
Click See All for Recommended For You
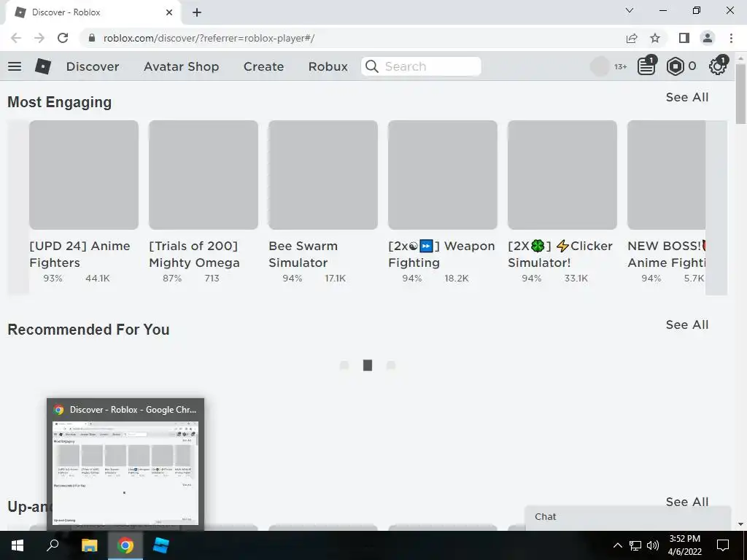687,324
